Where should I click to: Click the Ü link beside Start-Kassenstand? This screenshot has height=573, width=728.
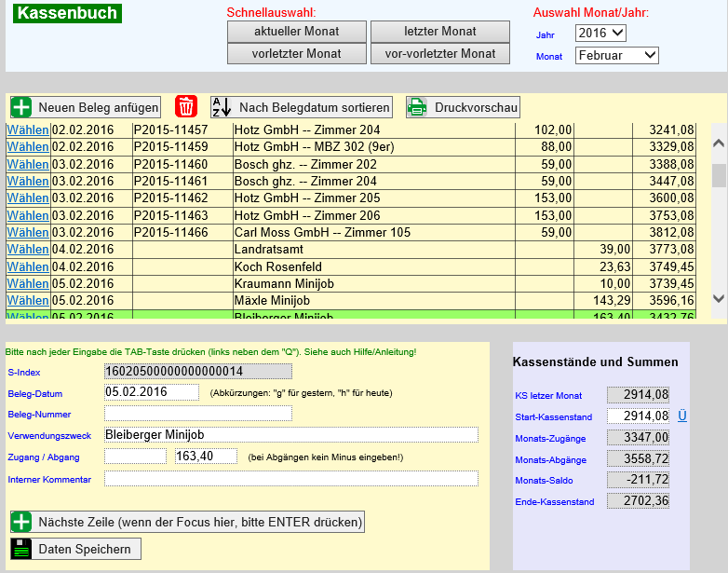click(682, 416)
